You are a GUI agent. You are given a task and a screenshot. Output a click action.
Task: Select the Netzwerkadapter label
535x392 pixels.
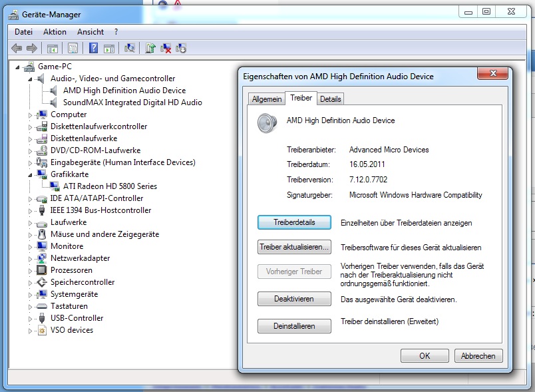[x=80, y=258]
